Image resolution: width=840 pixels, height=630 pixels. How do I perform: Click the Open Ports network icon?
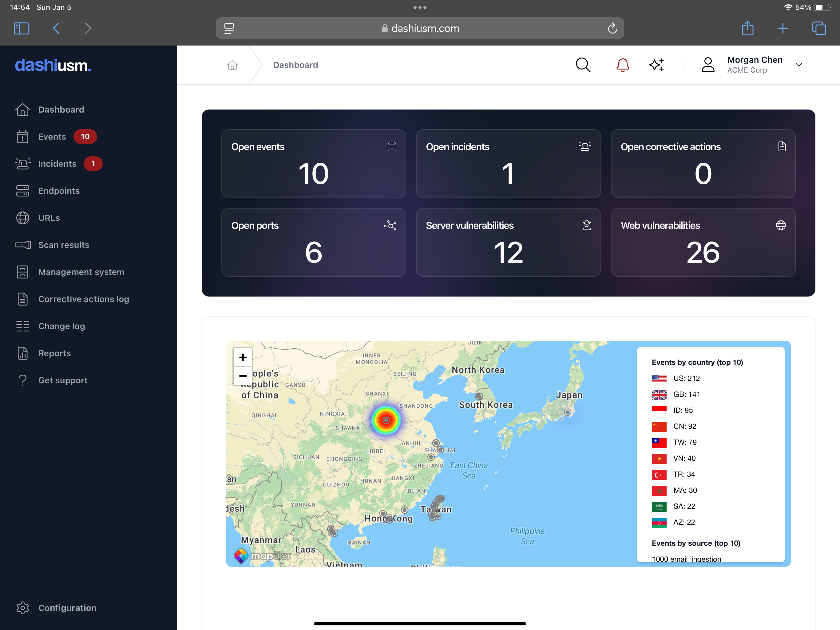390,225
